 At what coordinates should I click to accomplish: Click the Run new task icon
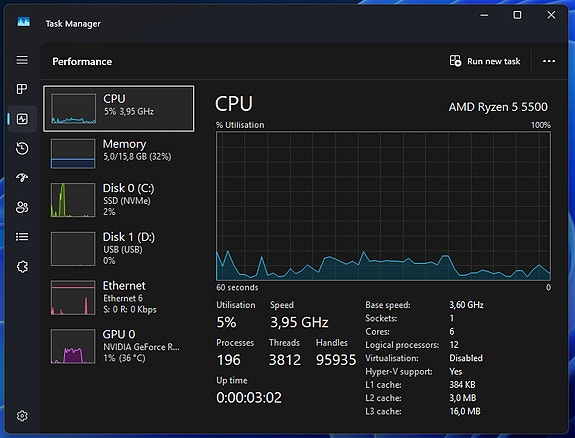(x=455, y=61)
